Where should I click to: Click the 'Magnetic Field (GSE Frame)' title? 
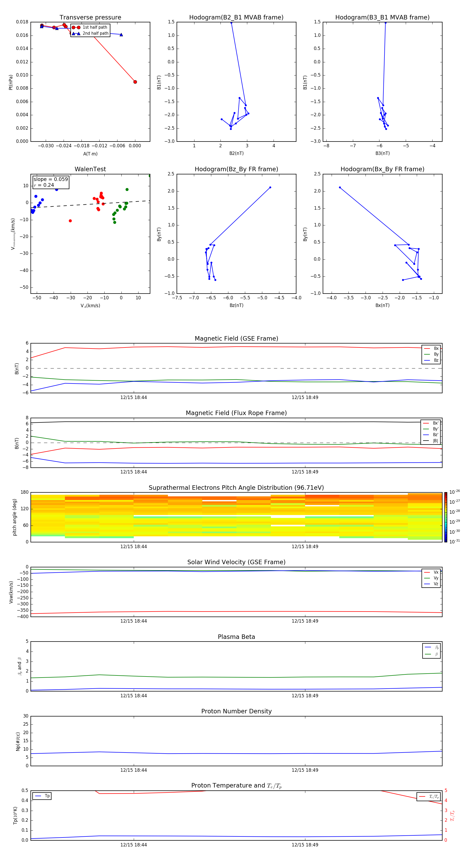236,339
